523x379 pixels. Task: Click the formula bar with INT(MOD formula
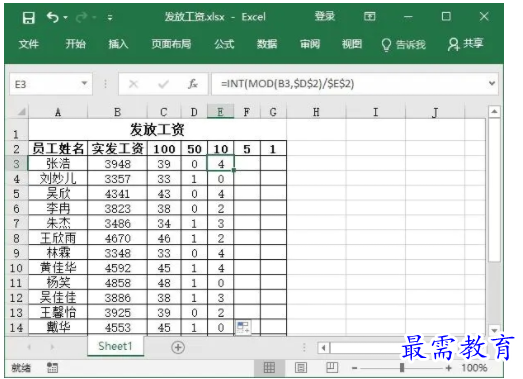[x=349, y=84]
